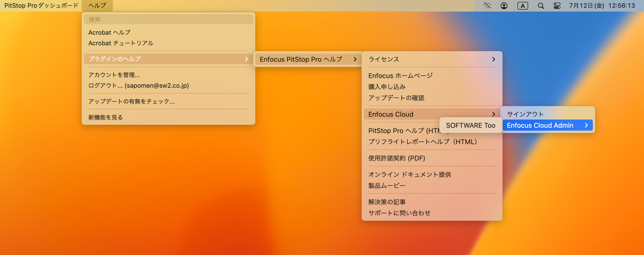
Task: Expand Enfocus Cloud Admin submenu
Action: pyautogui.click(x=547, y=125)
